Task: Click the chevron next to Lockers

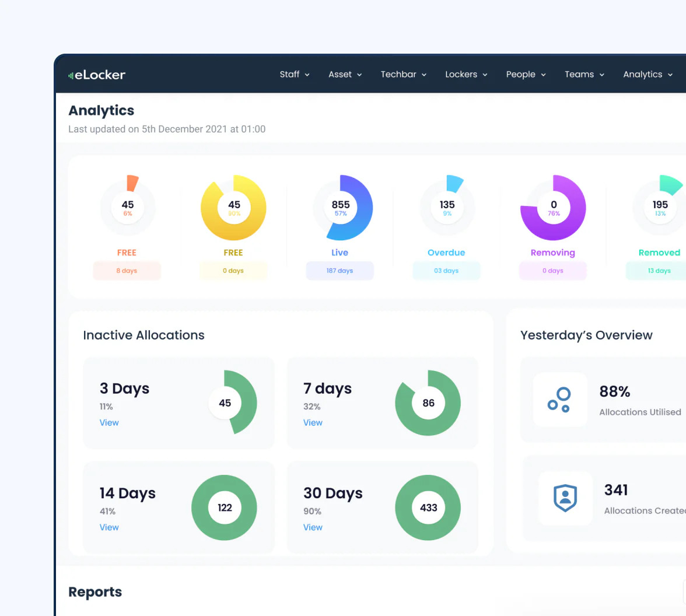Action: coord(485,75)
